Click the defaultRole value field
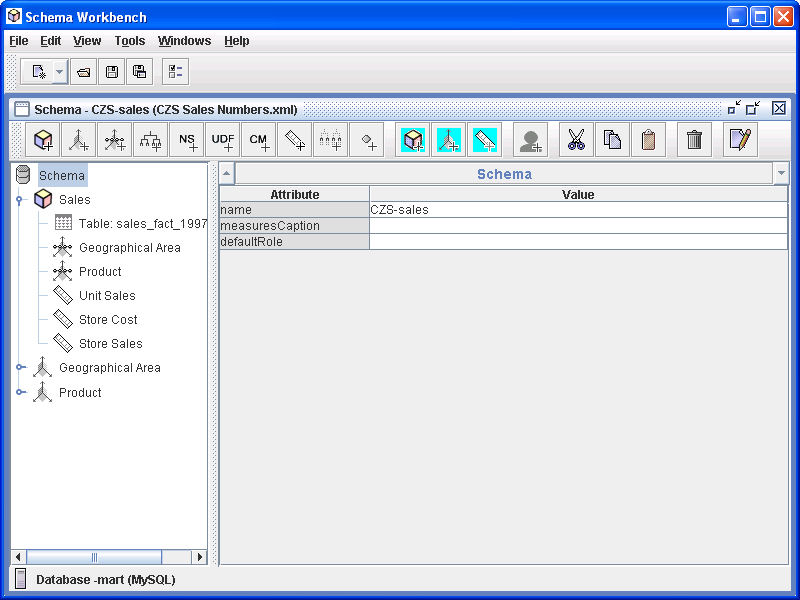800x600 pixels. tap(579, 241)
